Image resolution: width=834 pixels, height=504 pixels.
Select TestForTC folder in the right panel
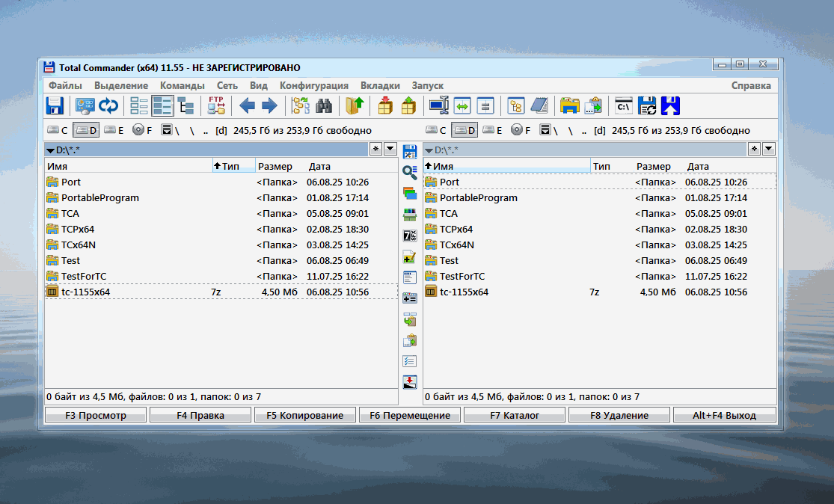600,277
